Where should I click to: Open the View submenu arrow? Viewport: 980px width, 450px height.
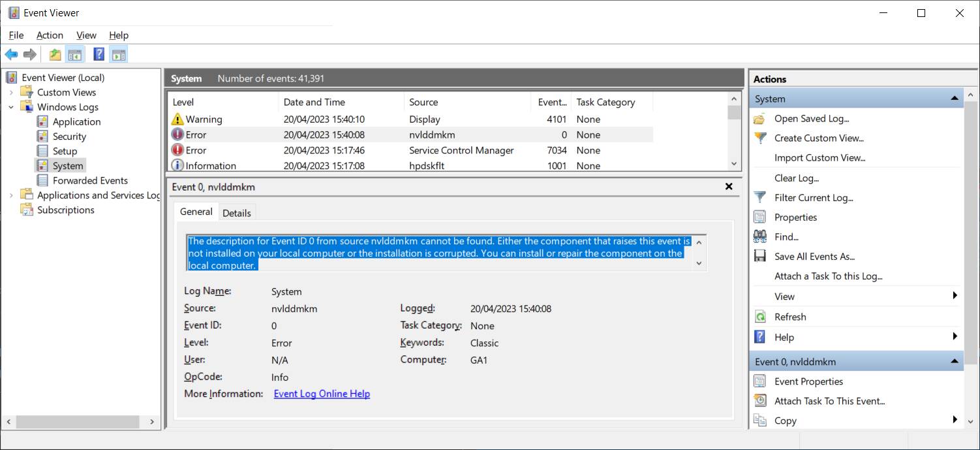(x=955, y=296)
